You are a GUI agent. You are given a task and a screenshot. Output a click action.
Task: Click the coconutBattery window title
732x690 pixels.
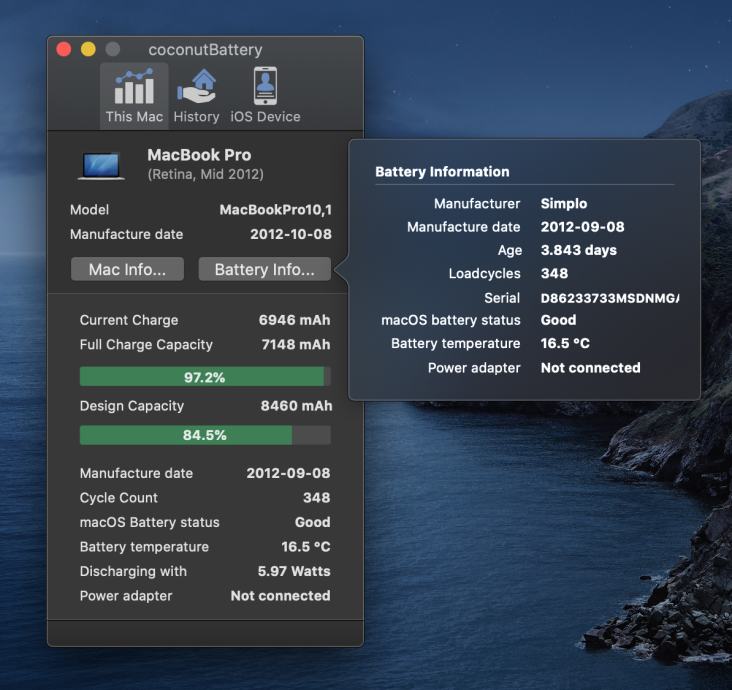coord(205,49)
